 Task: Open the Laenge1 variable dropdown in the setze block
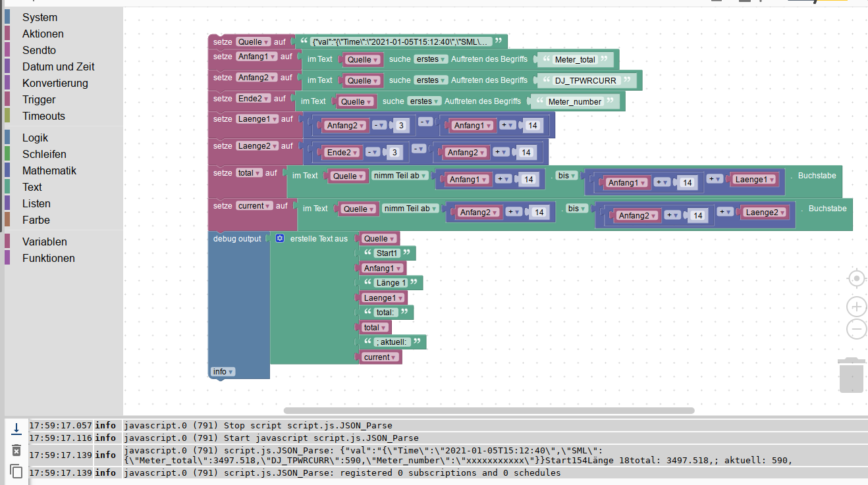257,119
